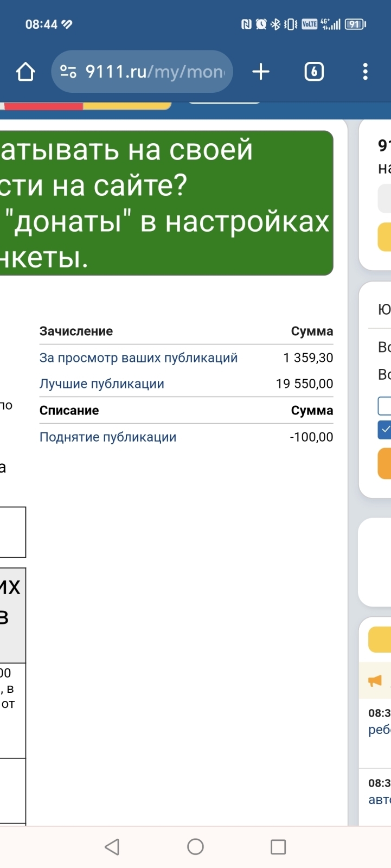Viewport: 391px width, 868px height.
Task: Tap the yellow button in top-right card
Action: [x=384, y=237]
